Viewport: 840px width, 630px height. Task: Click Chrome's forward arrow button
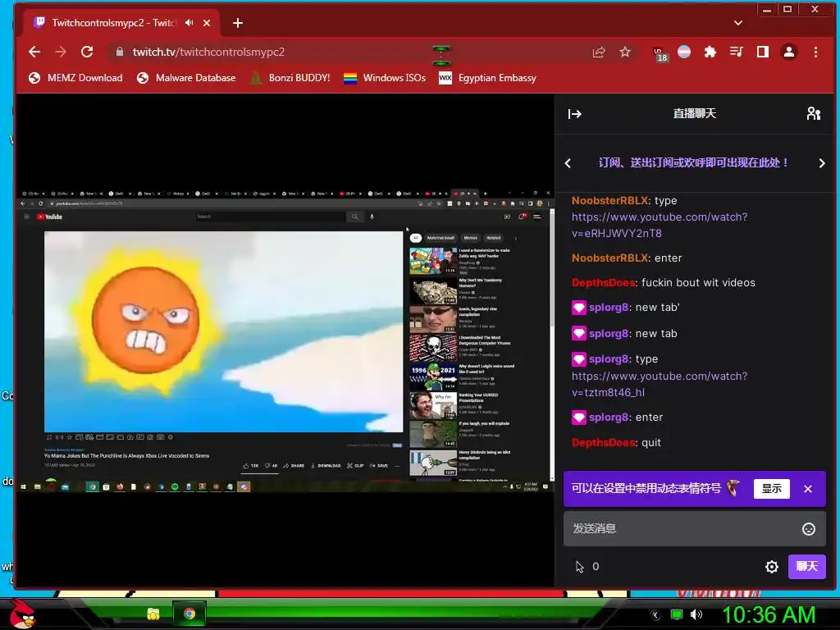[x=61, y=52]
